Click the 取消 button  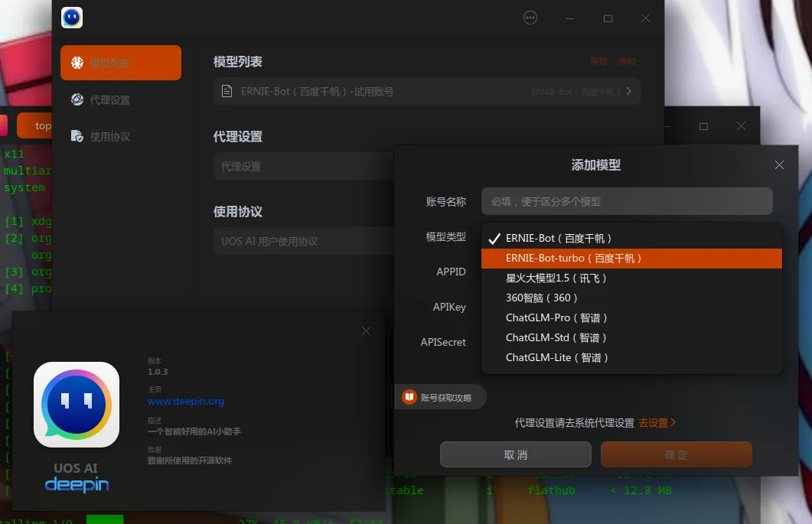[x=515, y=454]
